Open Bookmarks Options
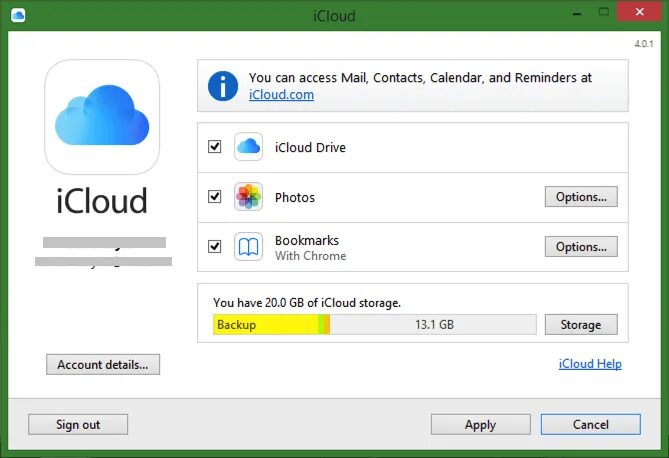Viewport: 669px width, 458px height. pyautogui.click(x=581, y=247)
